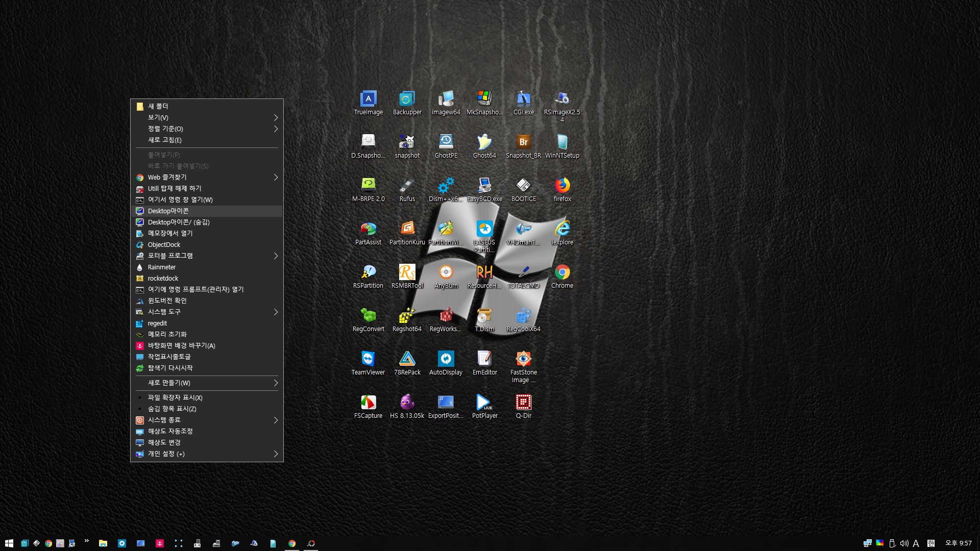
Task: Choose Rainmeter in the context menu
Action: (x=207, y=267)
